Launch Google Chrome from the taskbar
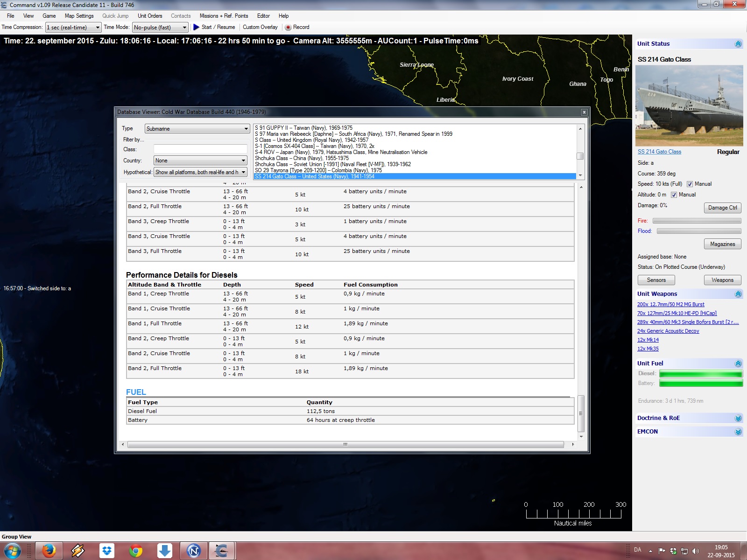747x560 pixels. (136, 551)
